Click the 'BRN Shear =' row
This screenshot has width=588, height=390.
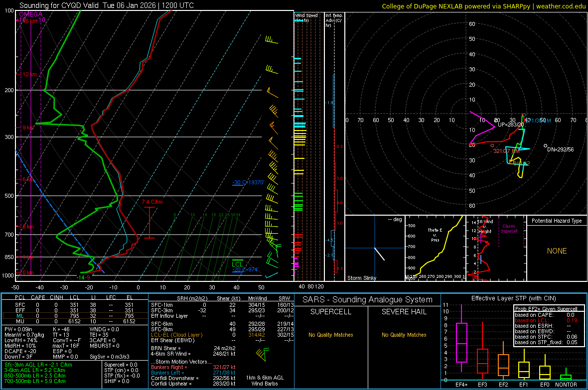click(193, 348)
